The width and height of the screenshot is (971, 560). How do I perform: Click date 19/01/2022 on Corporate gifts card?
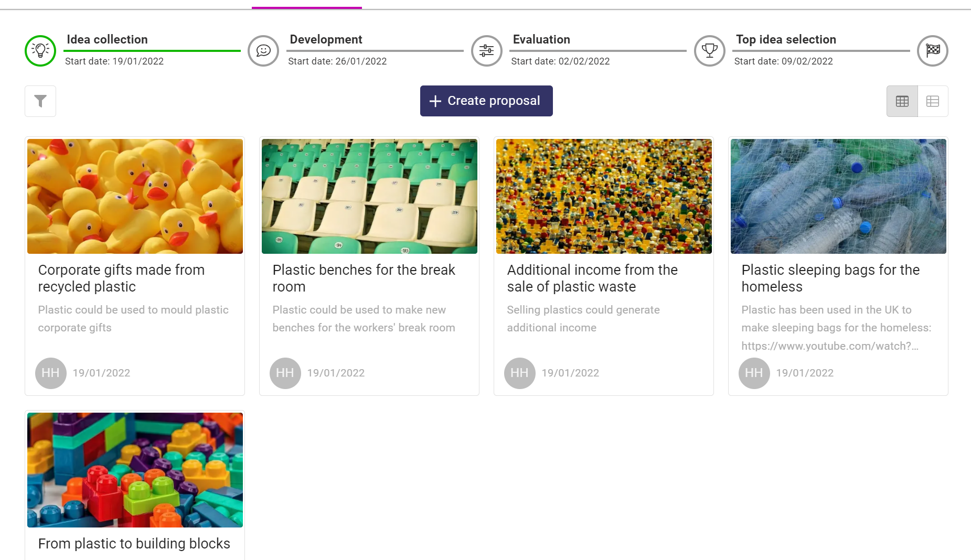tap(101, 373)
